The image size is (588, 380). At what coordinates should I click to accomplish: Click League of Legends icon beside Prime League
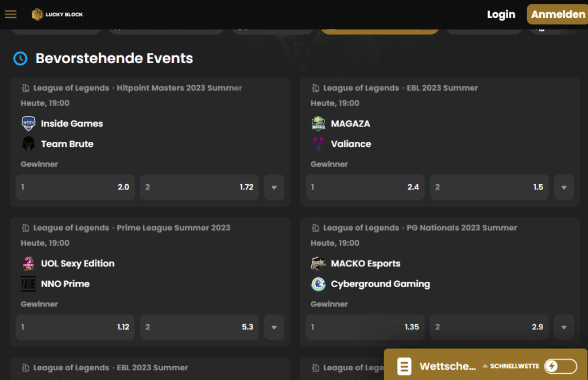(25, 228)
